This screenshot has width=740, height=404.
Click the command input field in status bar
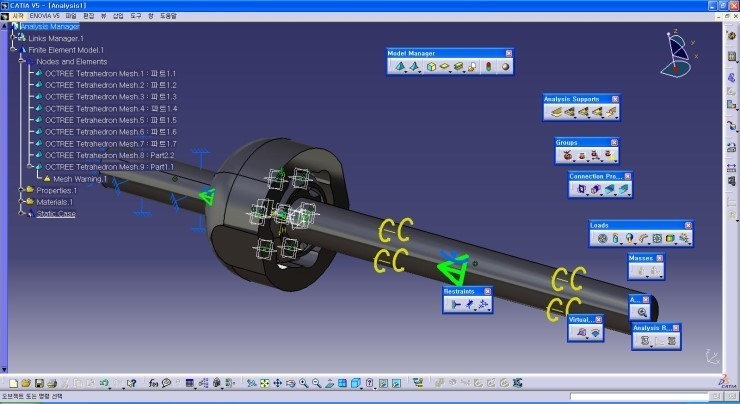coord(639,396)
